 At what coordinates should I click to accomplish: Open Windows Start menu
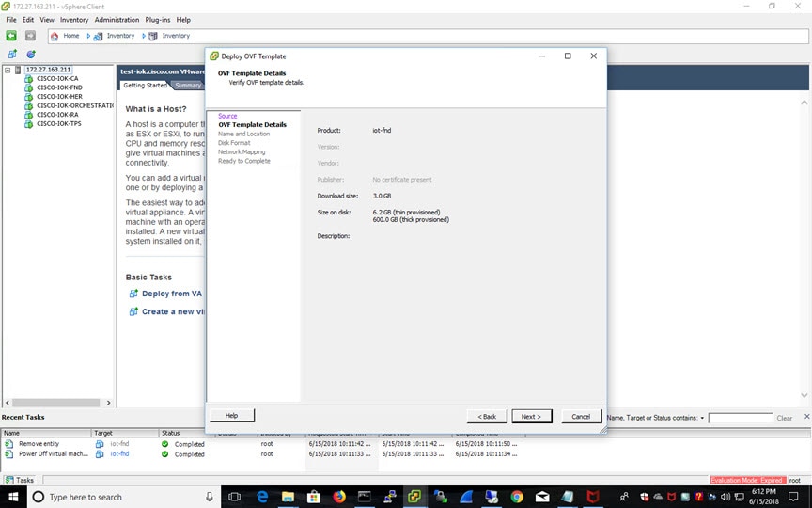click(x=13, y=497)
